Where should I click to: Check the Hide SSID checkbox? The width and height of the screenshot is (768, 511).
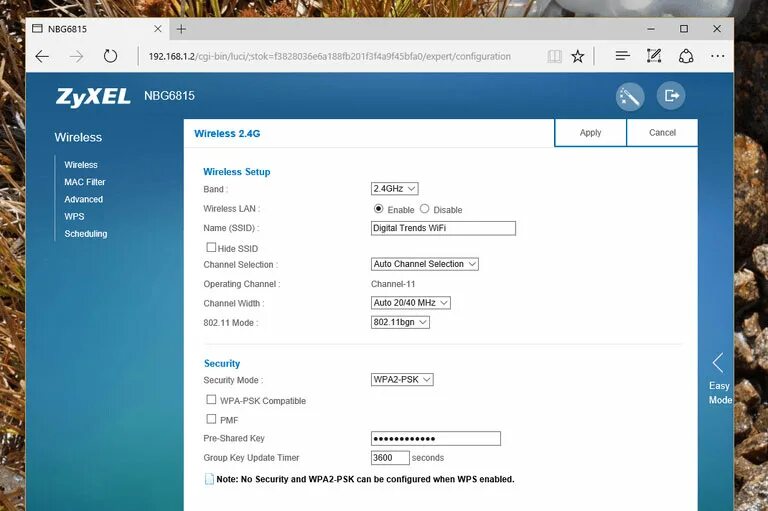211,247
